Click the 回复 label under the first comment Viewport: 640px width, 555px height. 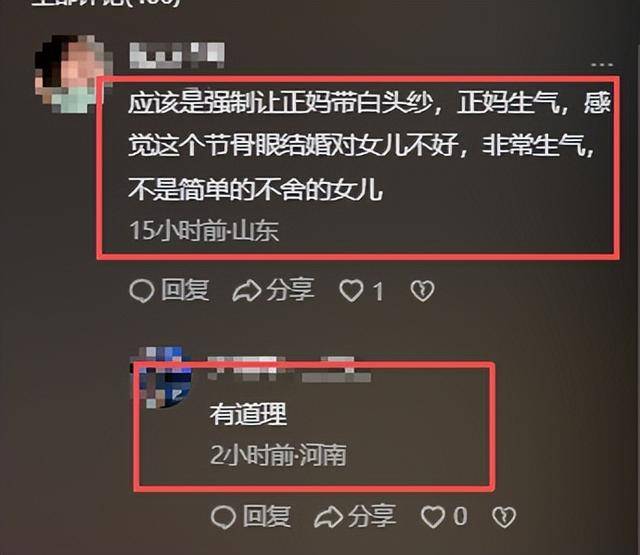click(x=185, y=291)
